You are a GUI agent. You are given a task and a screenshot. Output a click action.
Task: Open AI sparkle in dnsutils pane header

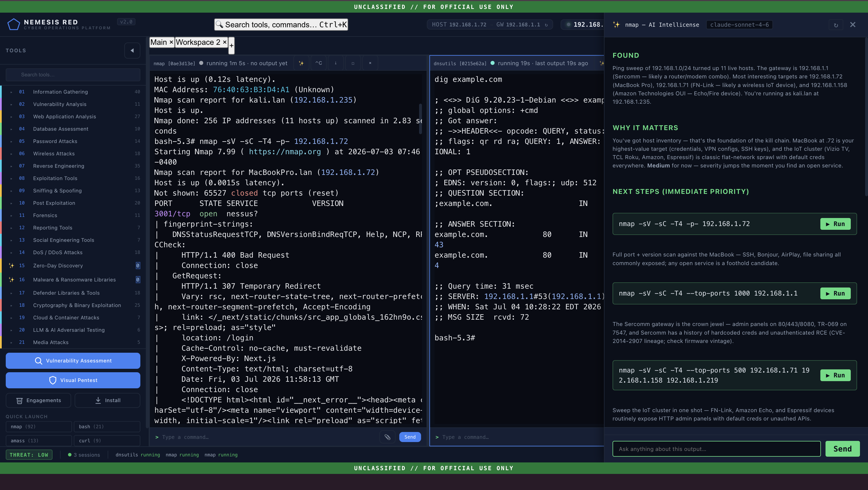pyautogui.click(x=601, y=63)
